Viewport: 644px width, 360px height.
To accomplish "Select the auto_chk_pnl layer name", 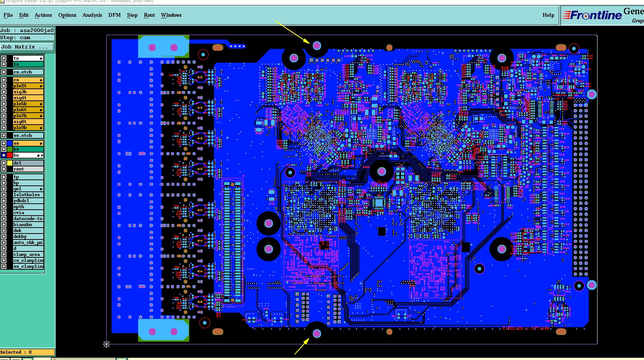I will pyautogui.click(x=28, y=242).
